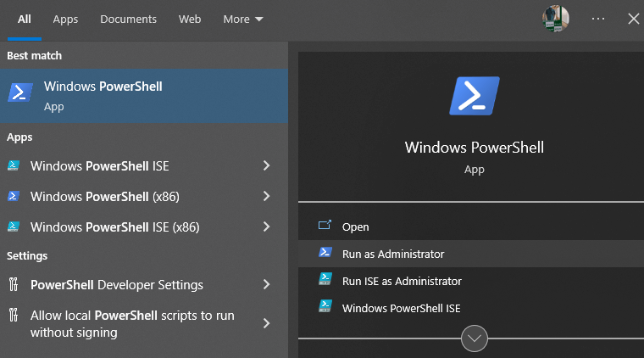Click the PowerShell Developer Settings tools icon
This screenshot has width=644, height=358.
(14, 284)
